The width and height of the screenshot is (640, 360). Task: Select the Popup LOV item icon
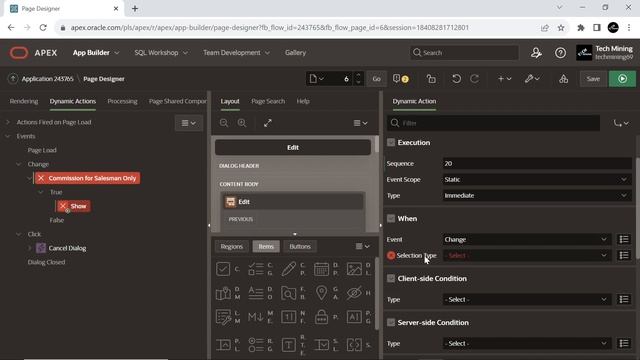[223, 345]
